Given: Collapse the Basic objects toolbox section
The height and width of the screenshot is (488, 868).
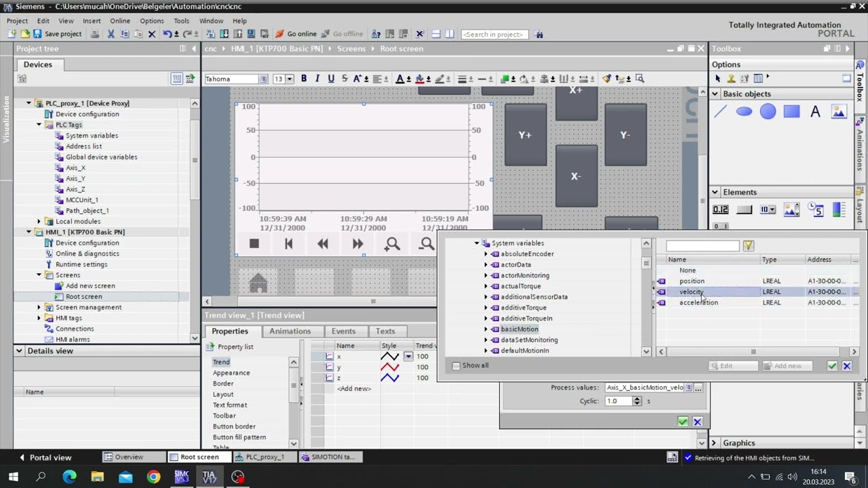Looking at the screenshot, I should (x=715, y=94).
